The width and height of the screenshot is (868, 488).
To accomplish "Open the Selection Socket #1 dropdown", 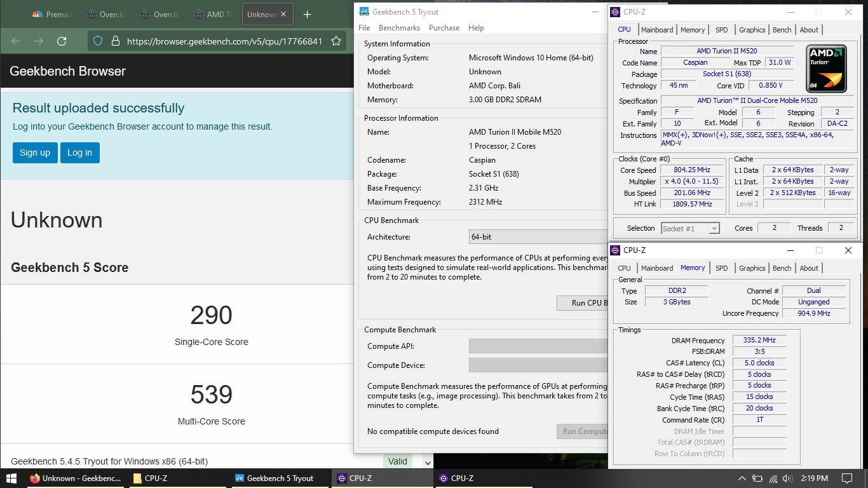I will (690, 228).
